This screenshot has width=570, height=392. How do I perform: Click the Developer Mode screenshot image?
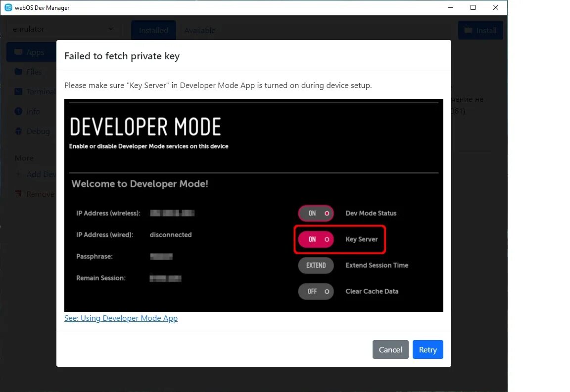point(254,205)
